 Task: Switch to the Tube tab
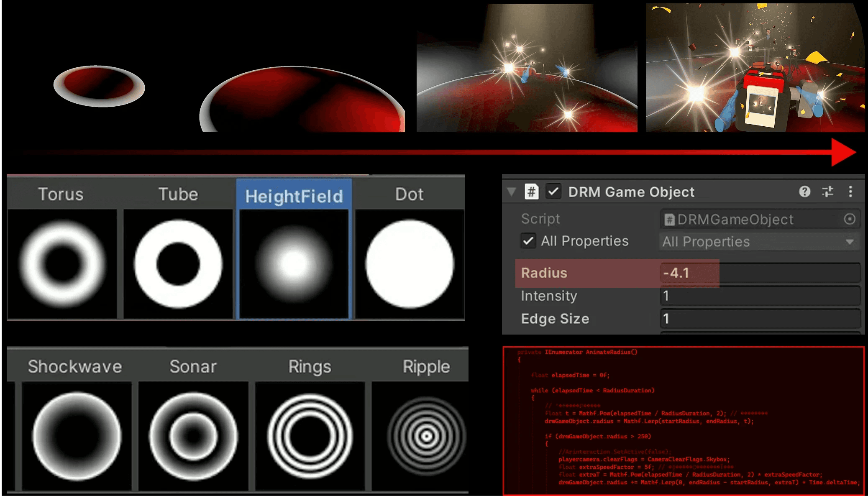pos(178,194)
